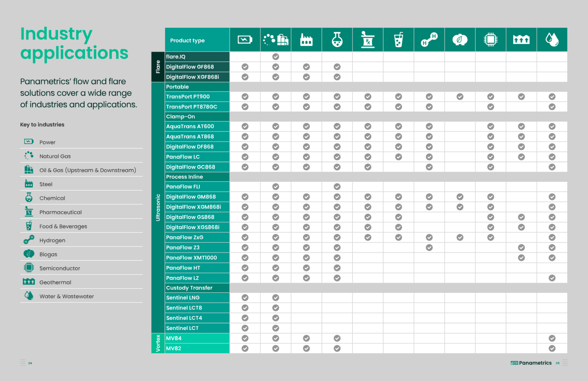Toggle the flare.IQ Natural Gas checkmark
Viewport: 588px width, 381px height.
click(x=276, y=57)
